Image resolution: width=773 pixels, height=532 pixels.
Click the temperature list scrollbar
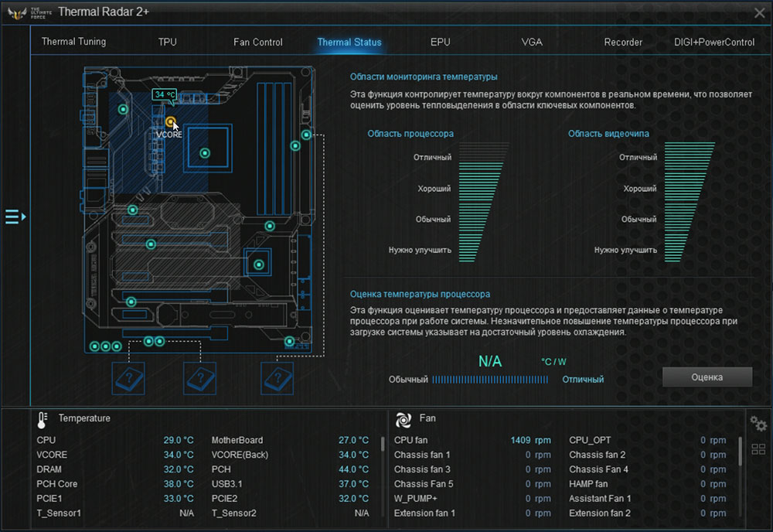(x=383, y=444)
